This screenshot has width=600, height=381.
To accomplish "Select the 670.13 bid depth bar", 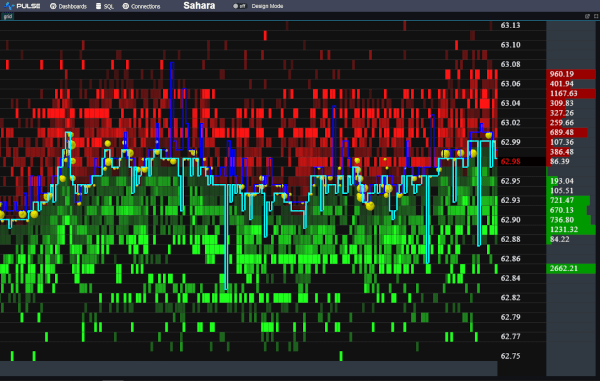I will [x=567, y=210].
